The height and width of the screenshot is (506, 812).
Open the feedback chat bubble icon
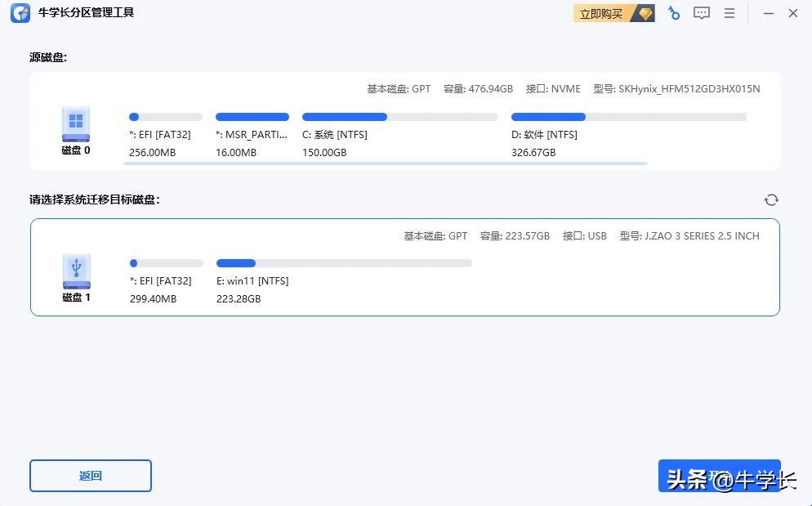tap(701, 13)
